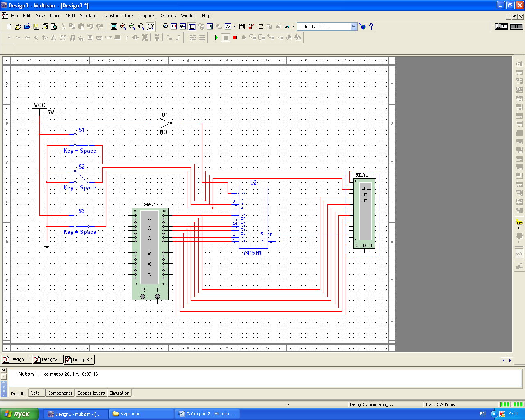This screenshot has height=420, width=525.
Task: Toggle the Spreadsheet View button
Action: [x=192, y=26]
